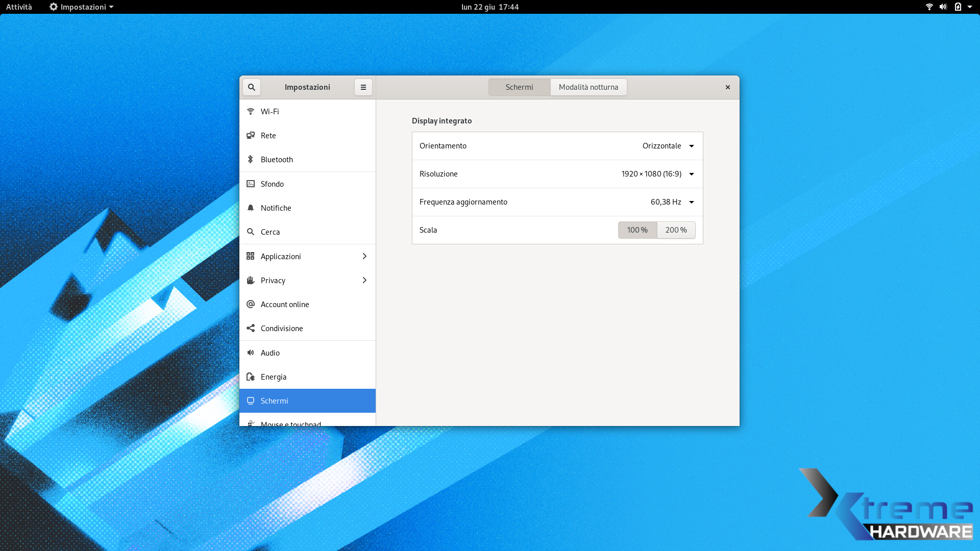Set the scale to 200 %
The image size is (980, 551).
click(x=676, y=230)
